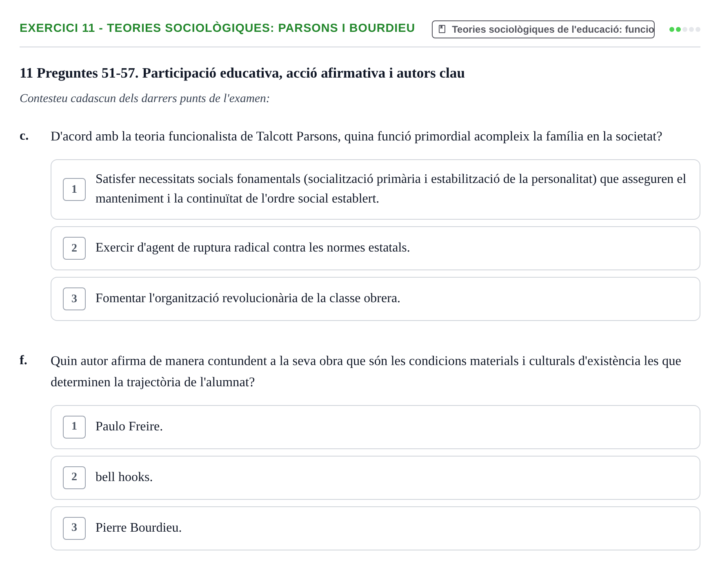Click heading 'EXERCICI 11 - TEORIES SOCIOLÒGIQUES'
Screen dimensions: 720x588
coord(217,28)
